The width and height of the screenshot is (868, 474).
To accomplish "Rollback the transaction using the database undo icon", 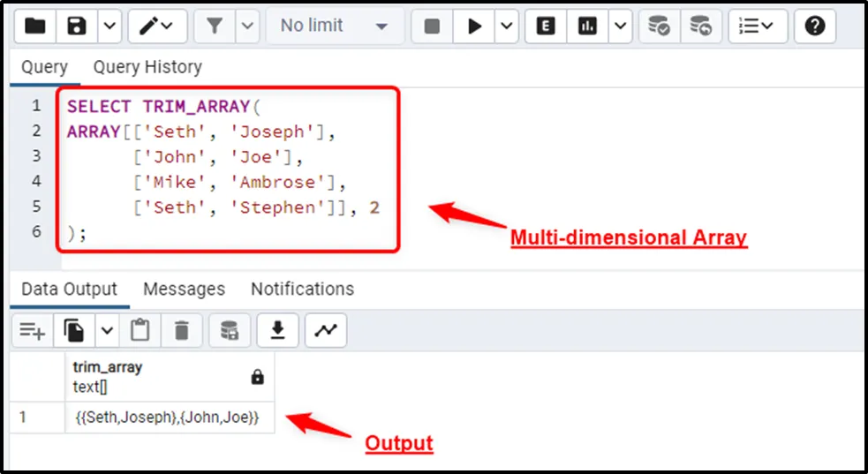I will point(701,26).
